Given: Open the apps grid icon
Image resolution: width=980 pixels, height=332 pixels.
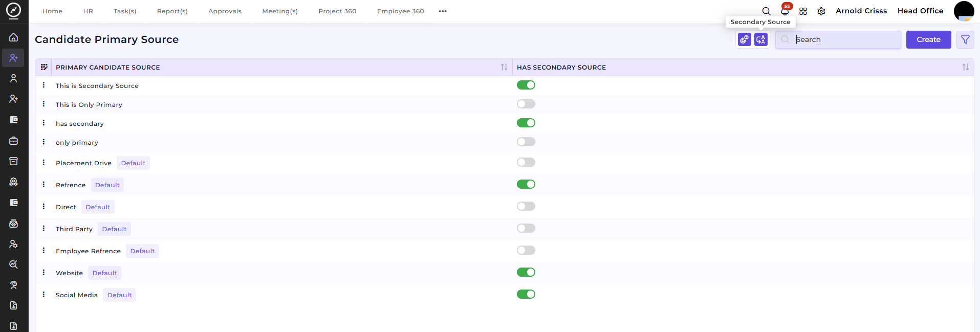Looking at the screenshot, I should [x=803, y=11].
